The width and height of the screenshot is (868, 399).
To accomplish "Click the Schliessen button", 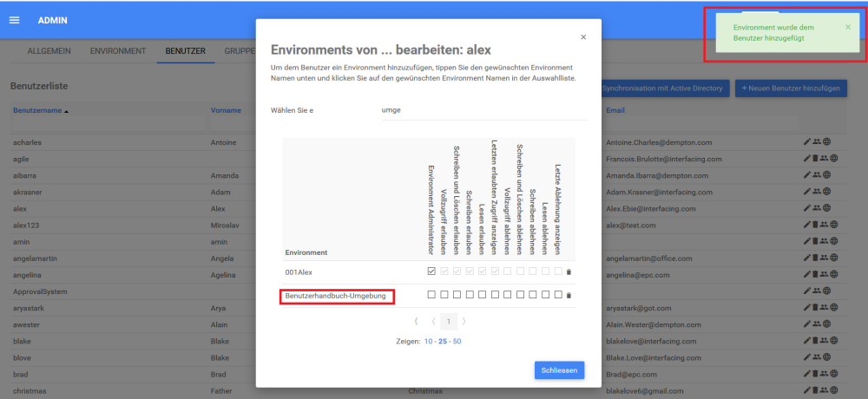I will coord(559,370).
